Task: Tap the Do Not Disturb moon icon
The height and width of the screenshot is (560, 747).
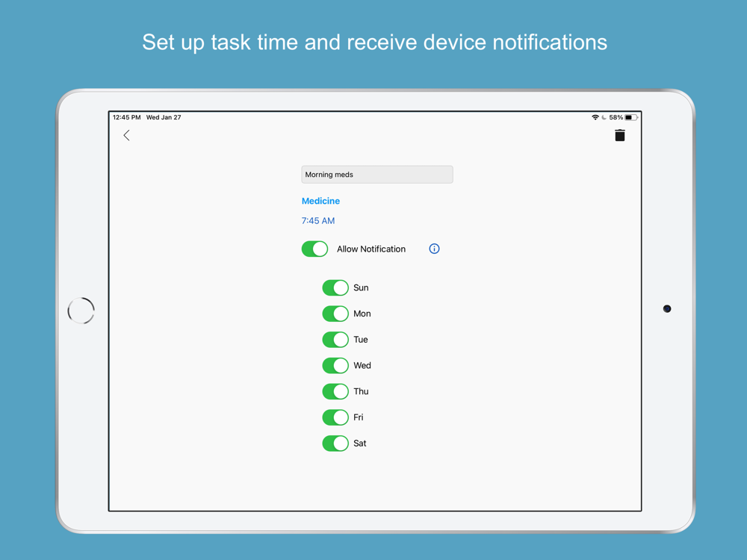Action: point(604,117)
